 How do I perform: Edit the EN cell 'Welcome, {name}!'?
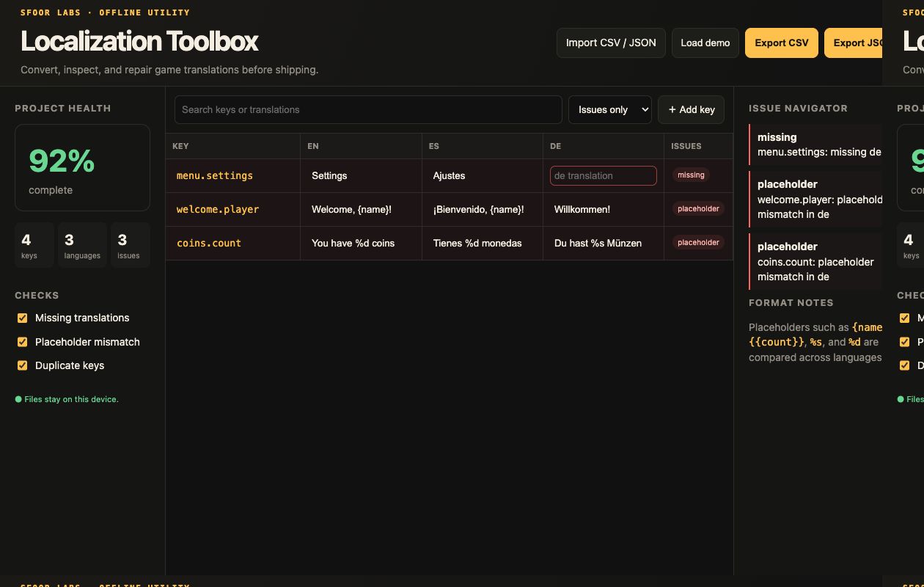(x=361, y=209)
